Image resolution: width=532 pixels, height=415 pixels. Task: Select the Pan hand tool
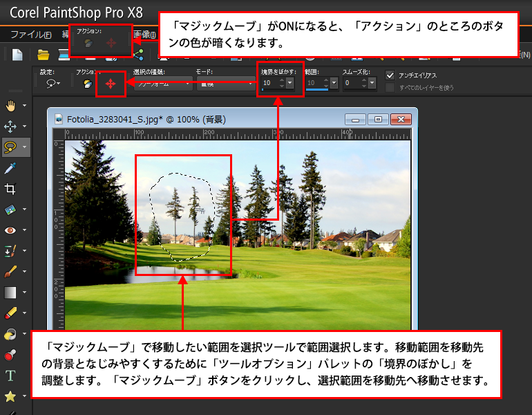coord(10,106)
